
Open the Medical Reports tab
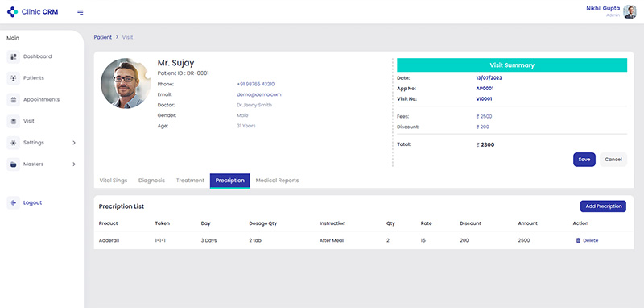tap(277, 181)
